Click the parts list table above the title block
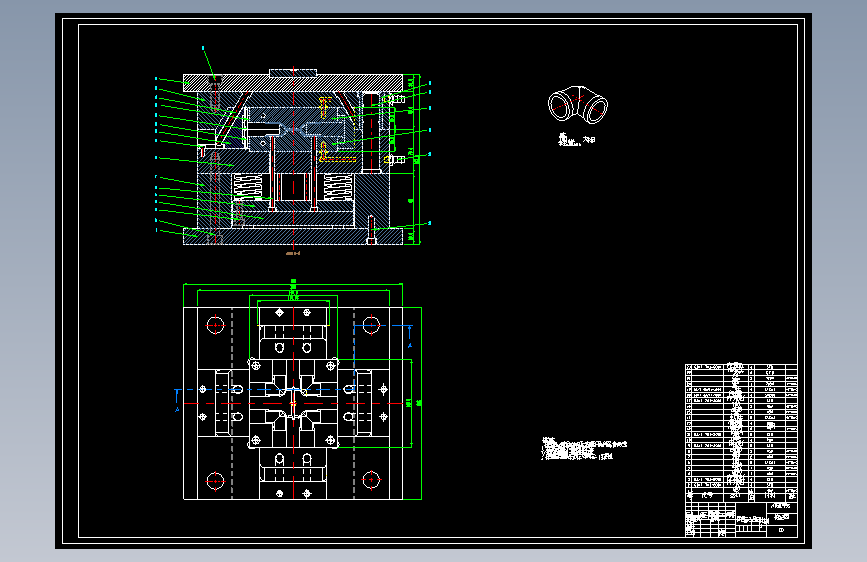The width and height of the screenshot is (867, 562). pyautogui.click(x=741, y=433)
